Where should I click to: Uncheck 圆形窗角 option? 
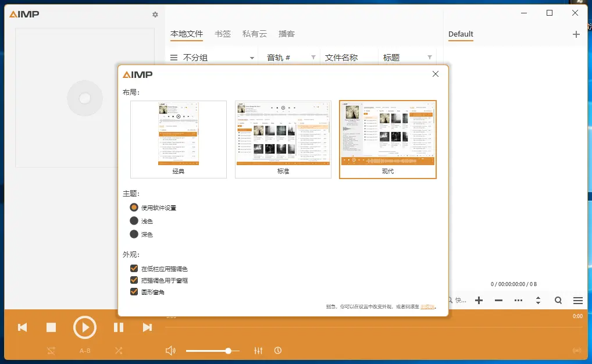click(134, 291)
